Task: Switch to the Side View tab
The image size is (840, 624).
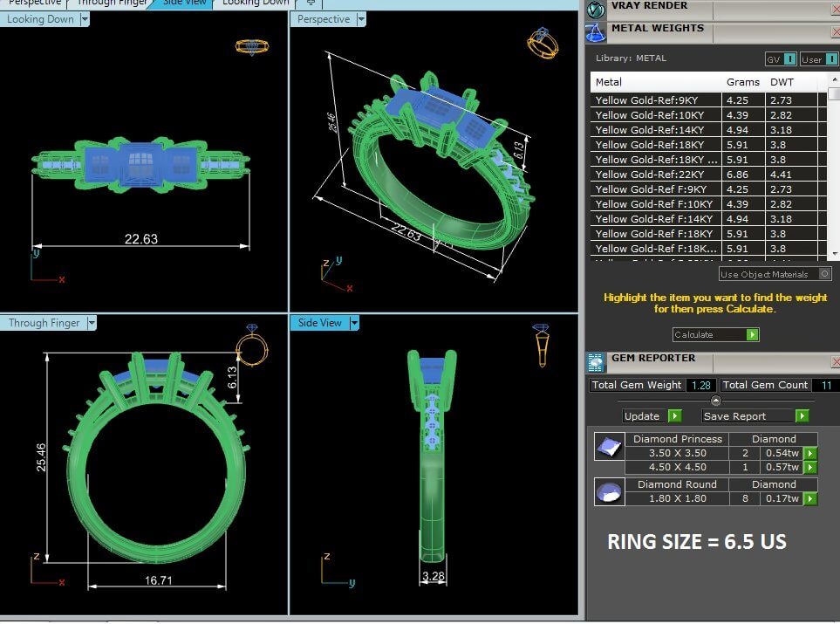Action: point(184,3)
